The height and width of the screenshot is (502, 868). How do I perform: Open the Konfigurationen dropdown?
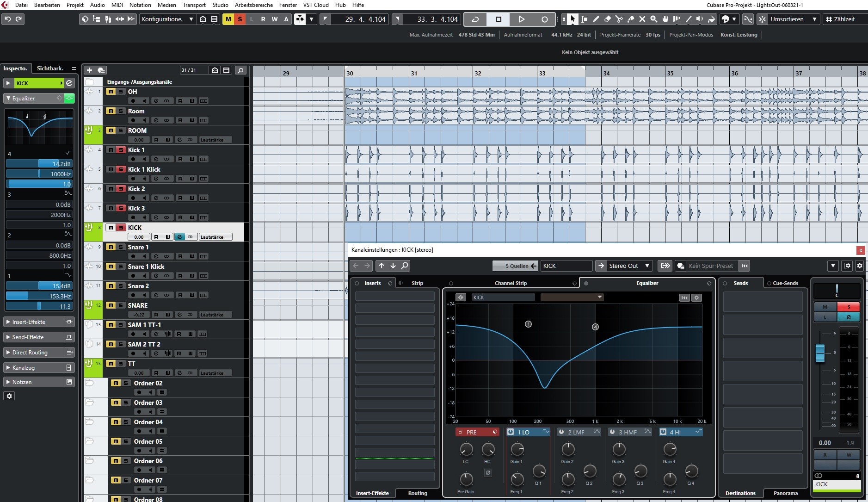[x=167, y=19]
